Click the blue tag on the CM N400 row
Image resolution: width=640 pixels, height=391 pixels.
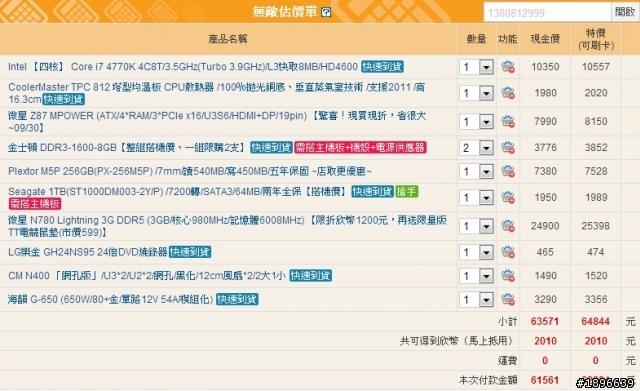click(311, 275)
